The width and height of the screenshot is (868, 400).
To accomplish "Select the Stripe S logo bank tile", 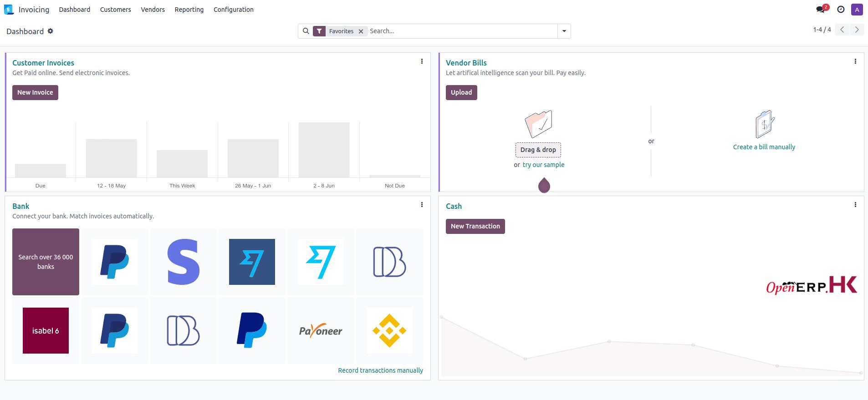I will click(x=183, y=262).
